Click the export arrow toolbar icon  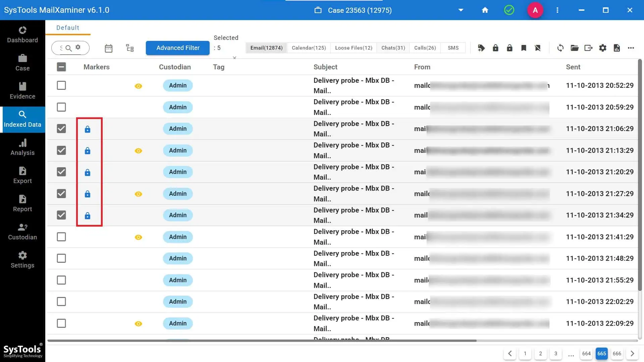(588, 48)
